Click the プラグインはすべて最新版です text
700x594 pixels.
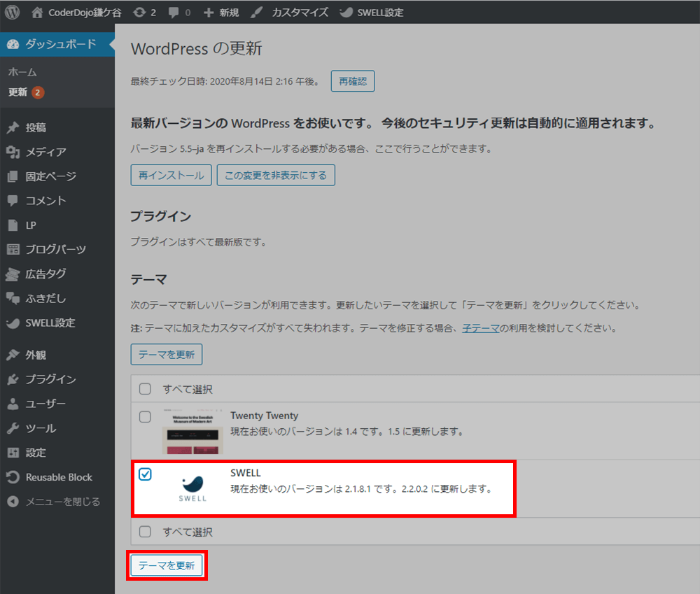199,242
